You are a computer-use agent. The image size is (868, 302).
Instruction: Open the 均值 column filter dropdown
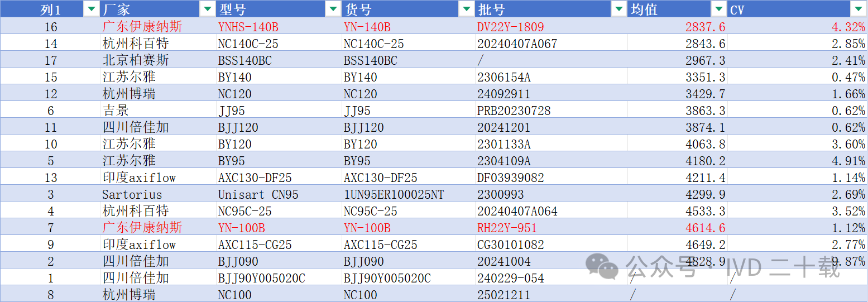pos(718,9)
